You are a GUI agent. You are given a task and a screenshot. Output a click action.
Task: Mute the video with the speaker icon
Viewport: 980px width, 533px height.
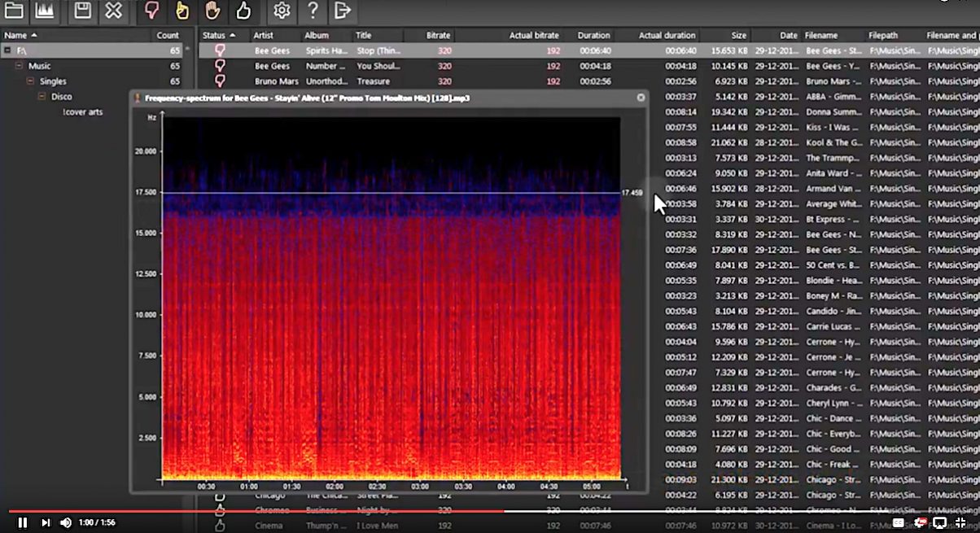coord(66,522)
